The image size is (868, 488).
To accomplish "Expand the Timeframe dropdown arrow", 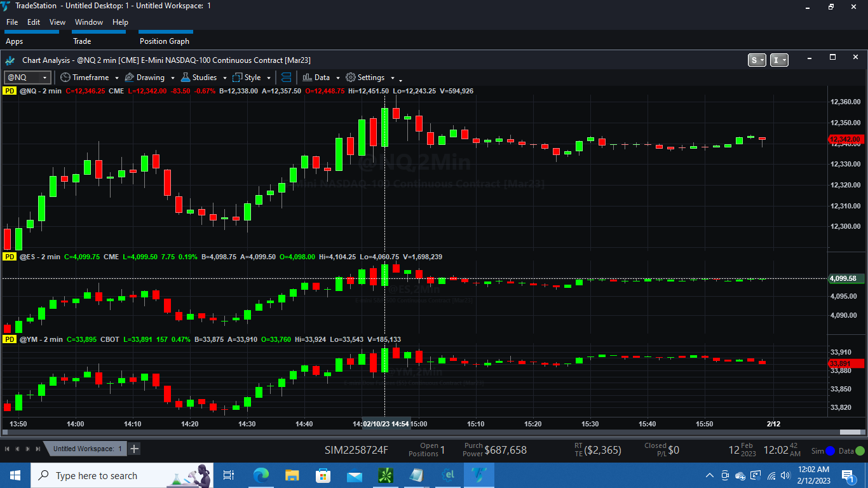I will click(x=116, y=78).
